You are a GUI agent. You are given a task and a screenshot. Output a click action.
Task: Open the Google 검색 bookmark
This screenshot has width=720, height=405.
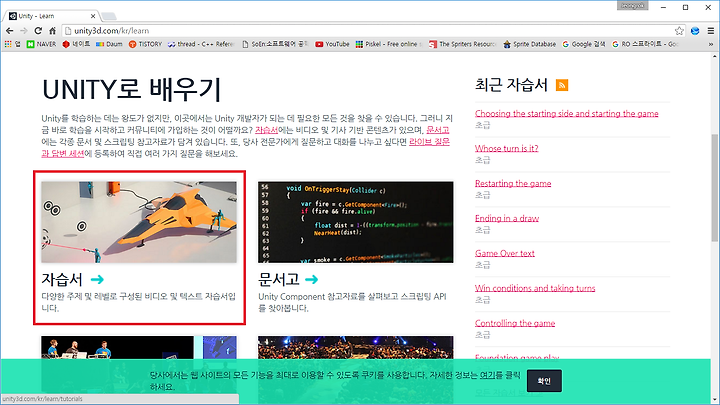coord(584,44)
